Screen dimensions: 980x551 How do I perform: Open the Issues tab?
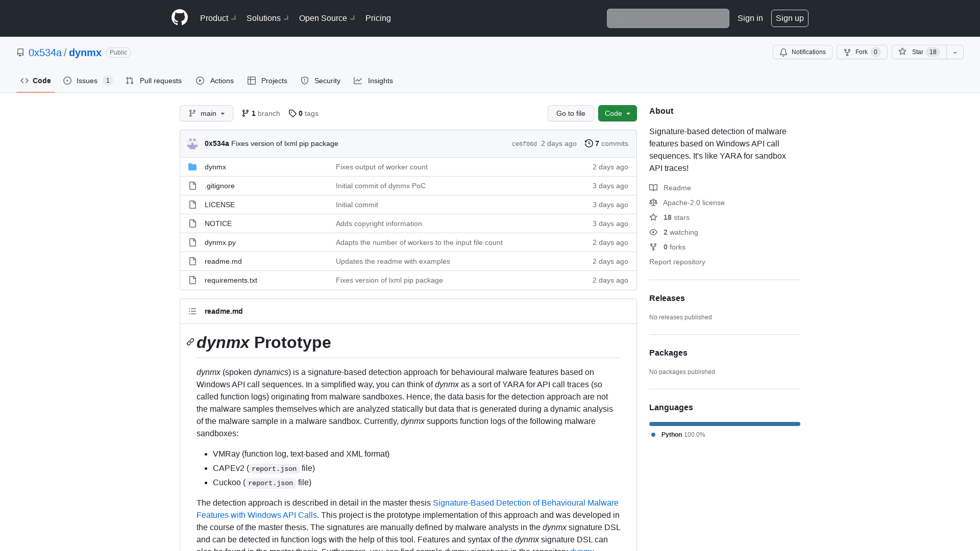click(88, 81)
